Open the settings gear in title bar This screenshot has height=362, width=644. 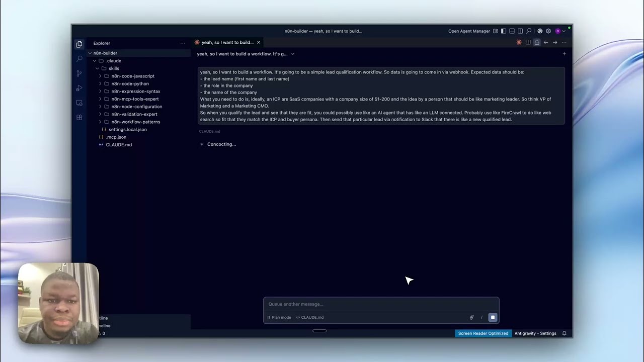pyautogui.click(x=548, y=31)
